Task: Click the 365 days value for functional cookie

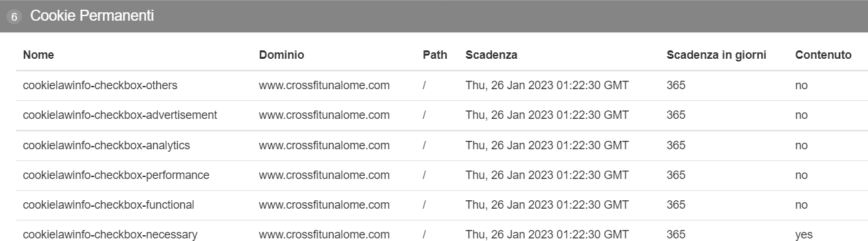Action: pyautogui.click(x=676, y=205)
